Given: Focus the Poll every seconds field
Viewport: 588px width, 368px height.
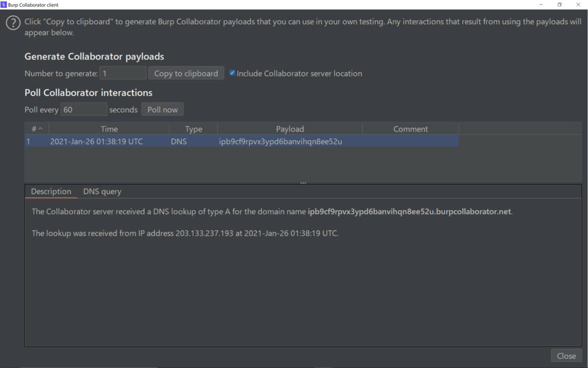Looking at the screenshot, I should point(84,109).
